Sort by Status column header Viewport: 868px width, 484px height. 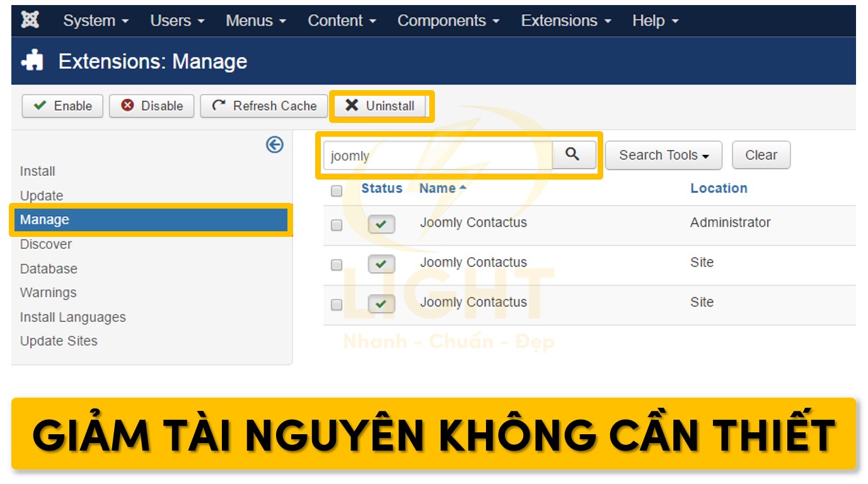381,188
